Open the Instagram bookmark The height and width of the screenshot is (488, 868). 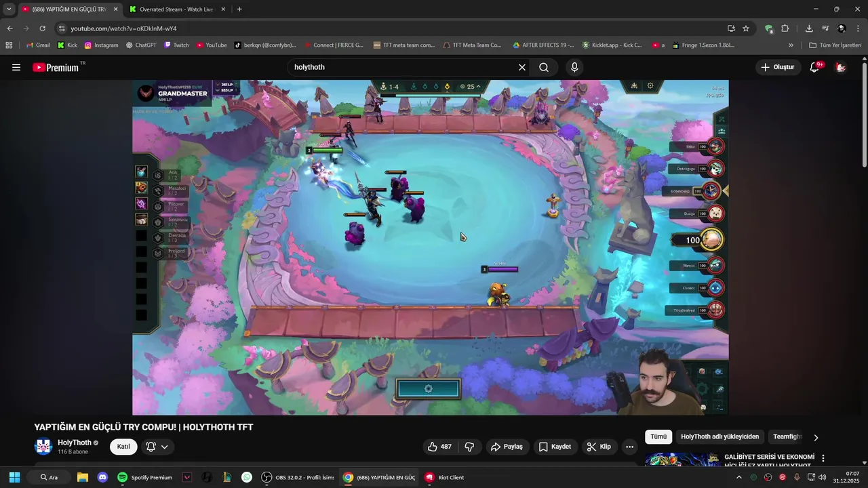tap(101, 45)
